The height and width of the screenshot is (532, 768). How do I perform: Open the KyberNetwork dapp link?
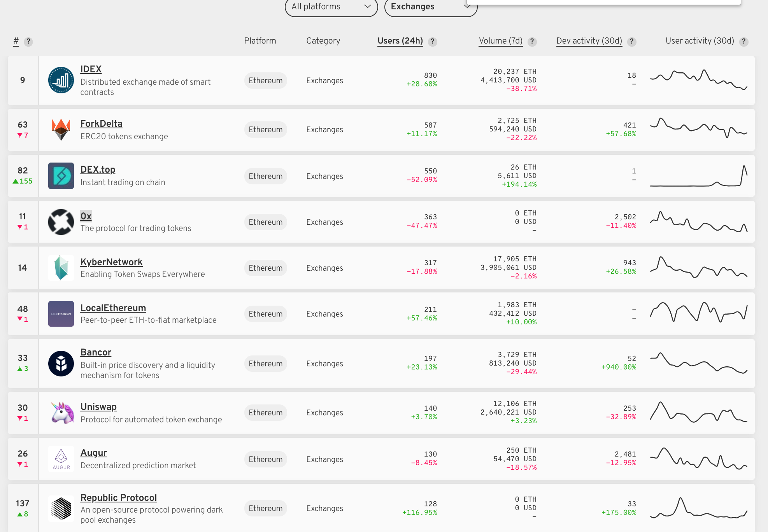[x=111, y=262]
